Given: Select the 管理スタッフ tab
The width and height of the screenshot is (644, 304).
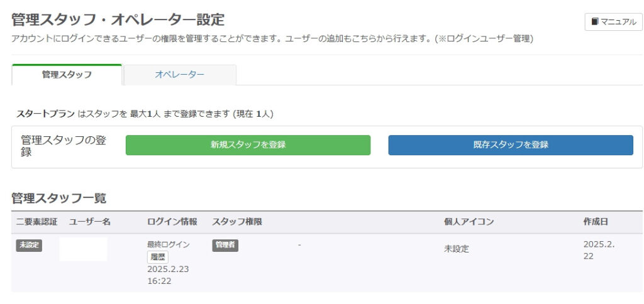Looking at the screenshot, I should (67, 75).
